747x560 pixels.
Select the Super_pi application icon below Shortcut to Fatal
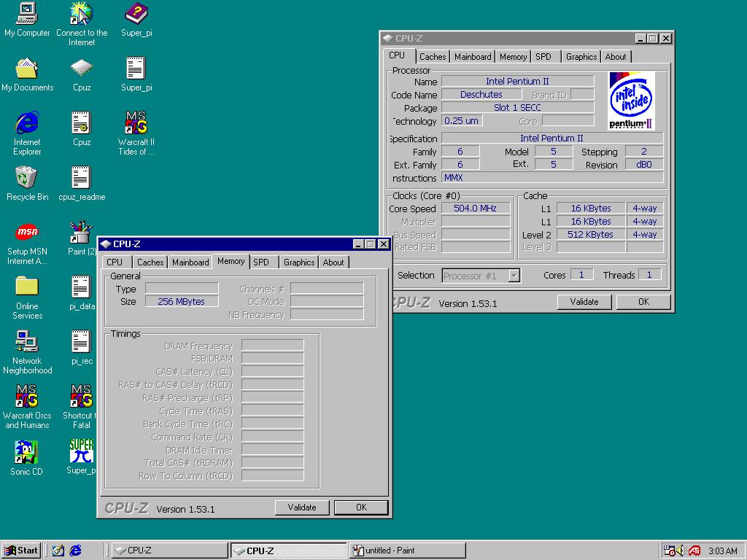click(x=82, y=457)
